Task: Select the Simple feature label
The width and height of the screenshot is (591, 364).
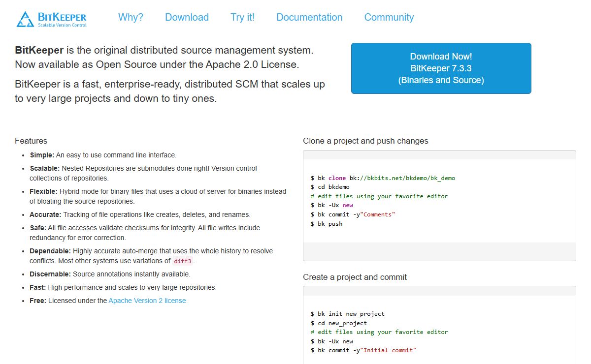Action: coord(42,155)
